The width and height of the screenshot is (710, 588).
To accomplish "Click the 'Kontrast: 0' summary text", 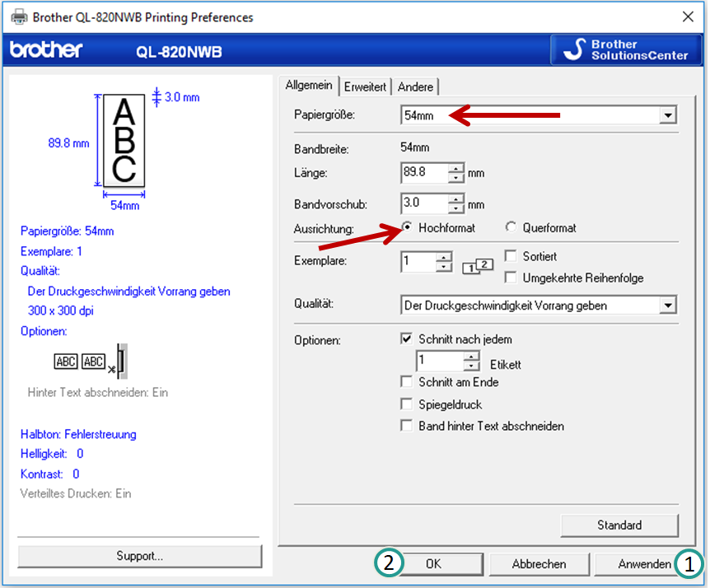I will tap(49, 474).
